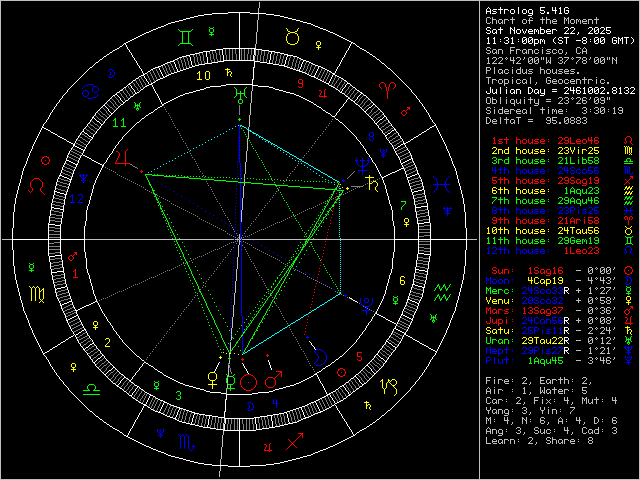Select the large red Mars glyph inside the wheel
The width and height of the screenshot is (640, 480).
(273, 379)
